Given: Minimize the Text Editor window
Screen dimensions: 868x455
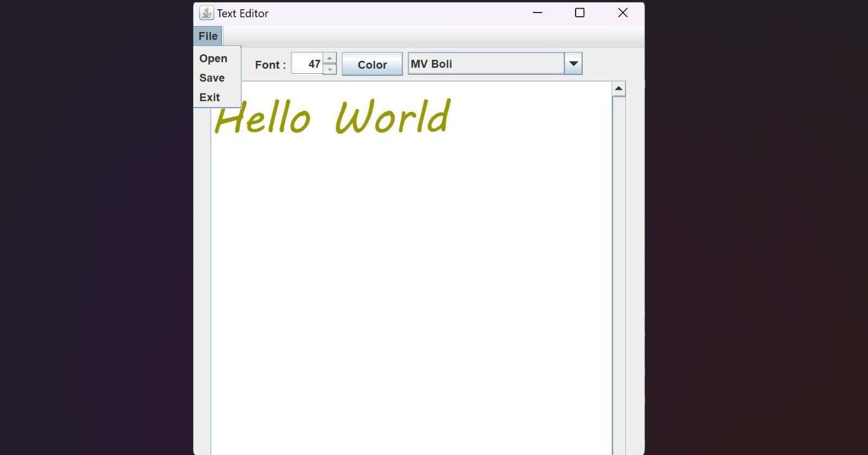Looking at the screenshot, I should click(538, 12).
